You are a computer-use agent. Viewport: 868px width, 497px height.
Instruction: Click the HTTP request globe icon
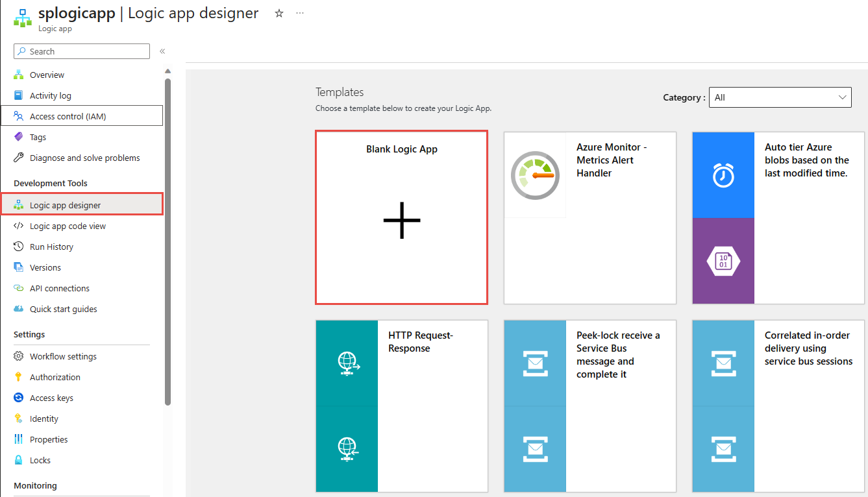pos(348,363)
